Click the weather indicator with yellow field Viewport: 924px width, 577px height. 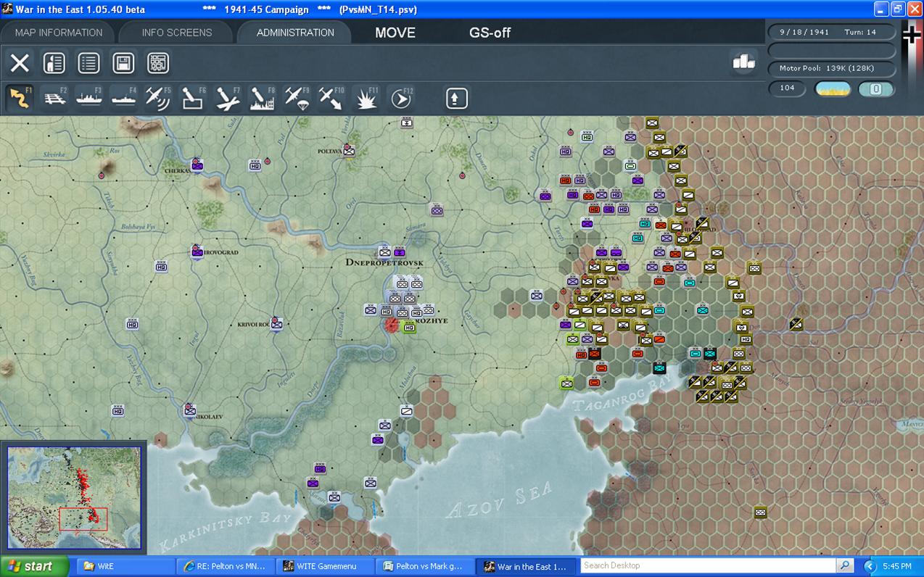[833, 89]
